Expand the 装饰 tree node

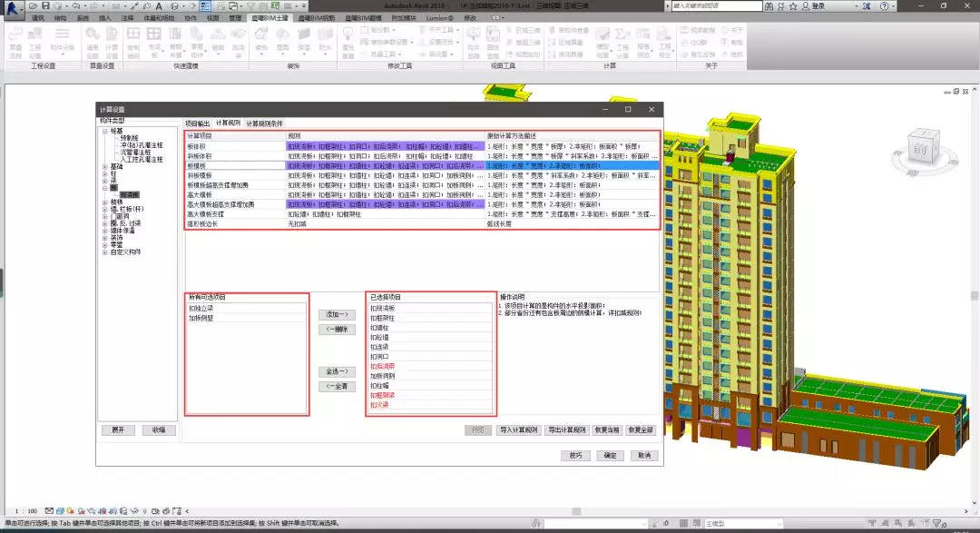104,237
